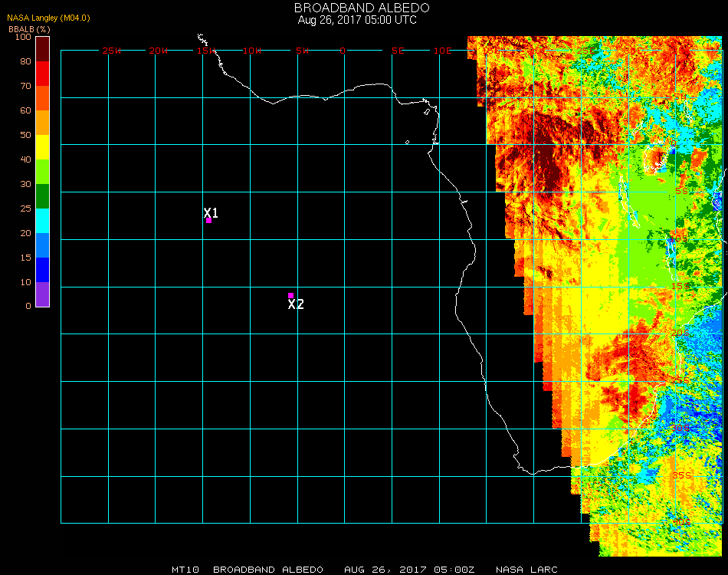The height and width of the screenshot is (575, 728).
Task: Pick the orange 50-60 colorbar segment
Action: (x=43, y=123)
